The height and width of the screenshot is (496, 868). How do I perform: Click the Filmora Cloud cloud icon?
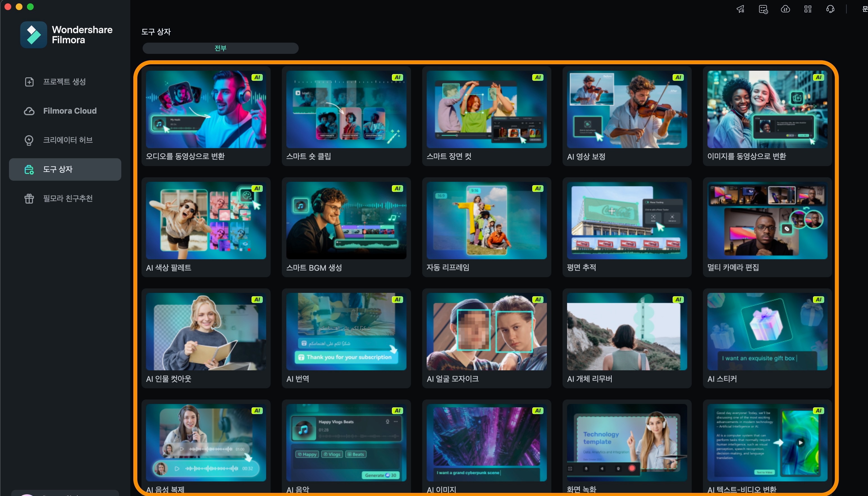(29, 111)
